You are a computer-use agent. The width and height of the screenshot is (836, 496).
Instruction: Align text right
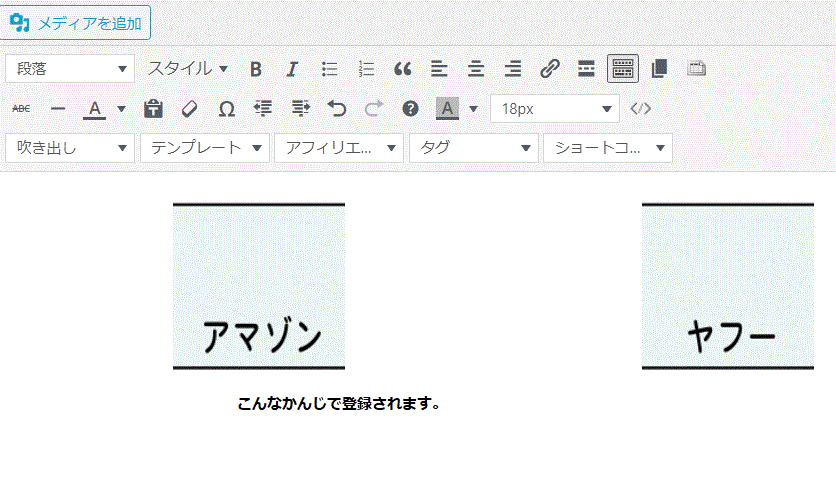[513, 69]
